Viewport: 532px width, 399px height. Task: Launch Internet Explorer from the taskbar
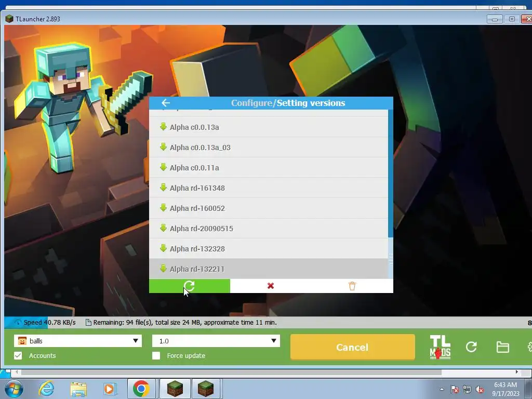pyautogui.click(x=46, y=389)
